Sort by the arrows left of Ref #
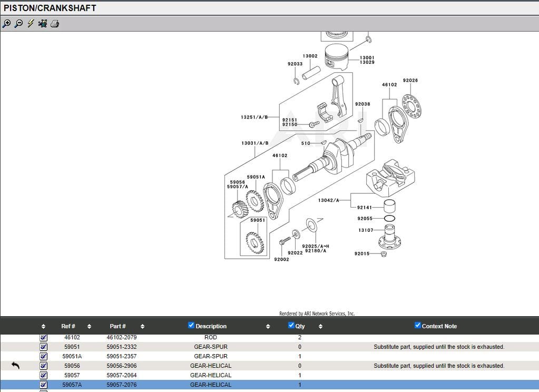 pos(43,326)
